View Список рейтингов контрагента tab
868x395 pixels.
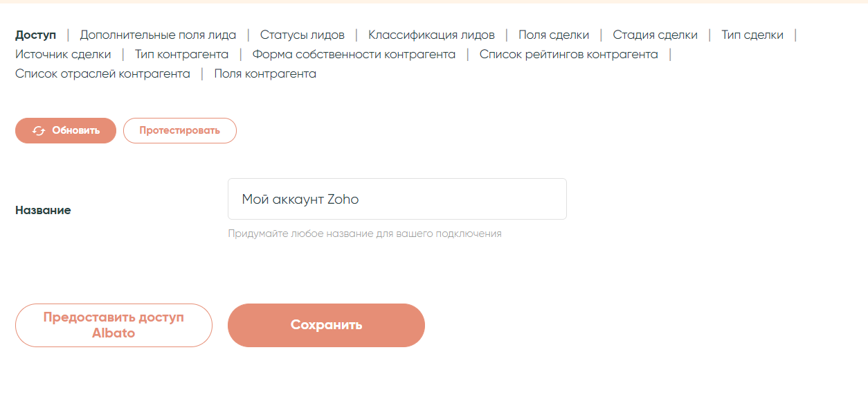pyautogui.click(x=568, y=54)
